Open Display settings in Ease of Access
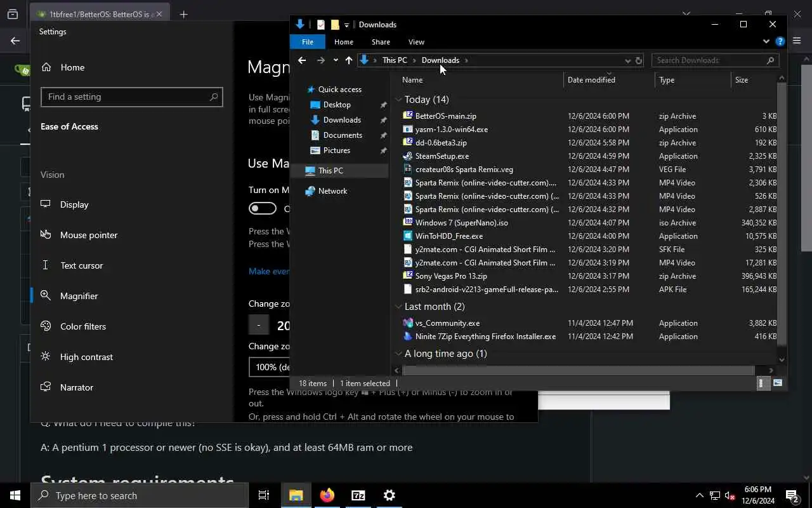 [74, 204]
